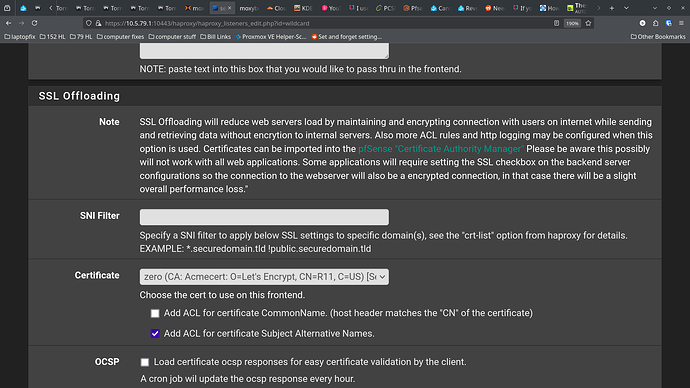Image resolution: width=690 pixels, height=388 pixels.
Task: Open the extensions icon in the toolbar
Action: (x=656, y=23)
